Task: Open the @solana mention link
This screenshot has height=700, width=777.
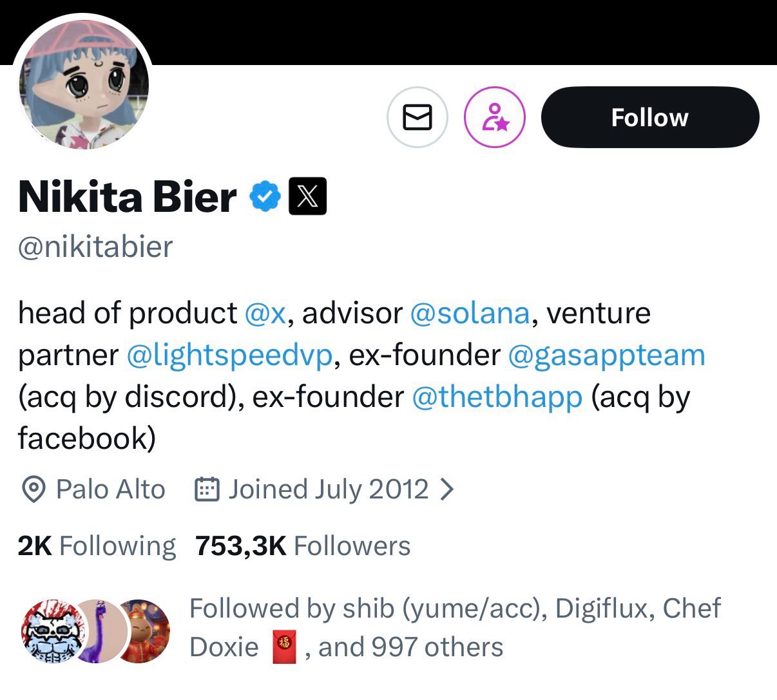Action: 470,313
